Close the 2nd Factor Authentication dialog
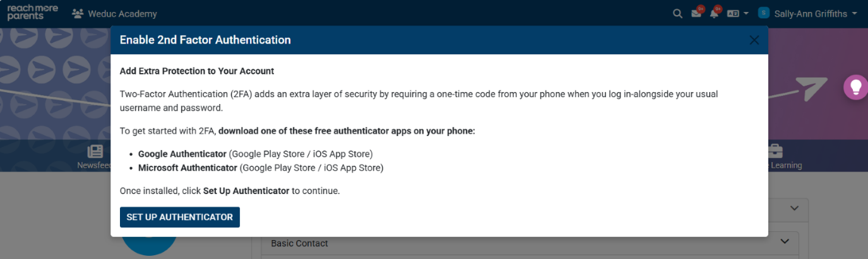Image resolution: width=868 pixels, height=259 pixels. tap(754, 40)
